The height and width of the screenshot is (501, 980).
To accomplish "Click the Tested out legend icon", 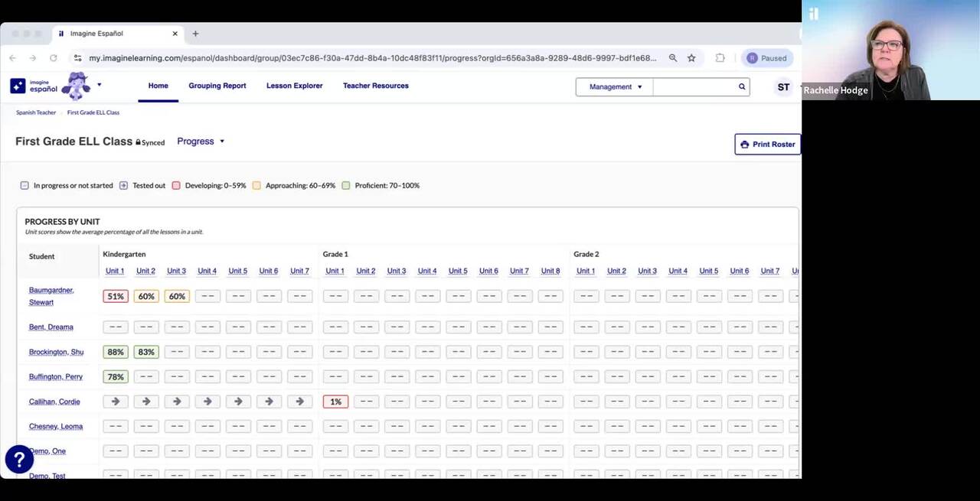I will pyautogui.click(x=123, y=186).
